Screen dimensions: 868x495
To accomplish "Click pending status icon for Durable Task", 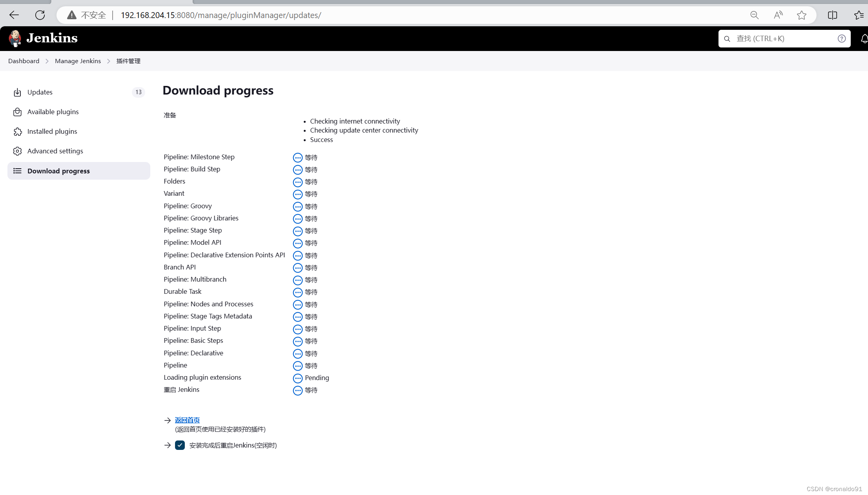I will pyautogui.click(x=298, y=292).
